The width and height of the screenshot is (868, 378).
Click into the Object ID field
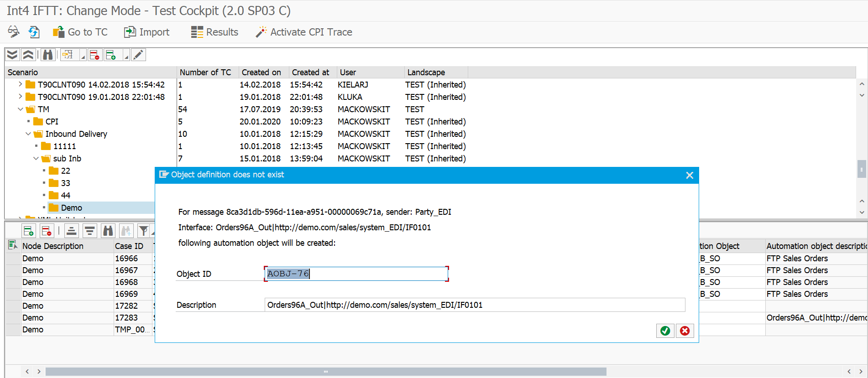point(356,274)
